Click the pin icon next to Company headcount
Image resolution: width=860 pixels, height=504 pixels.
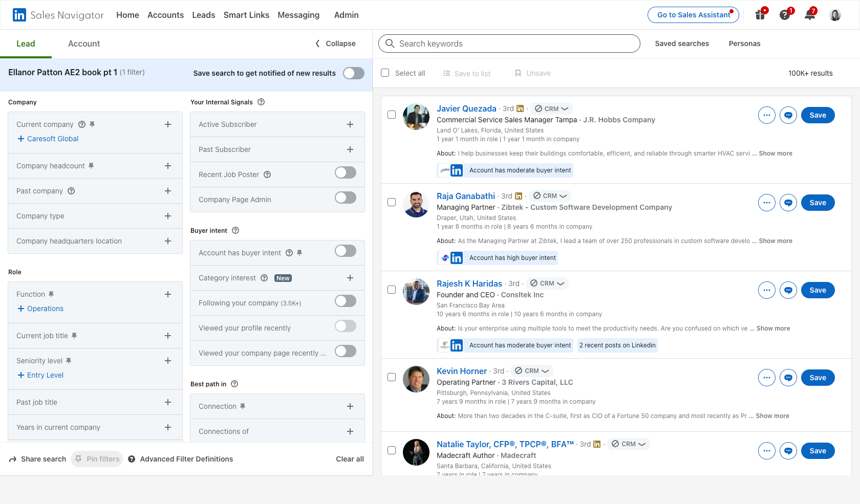pos(91,166)
